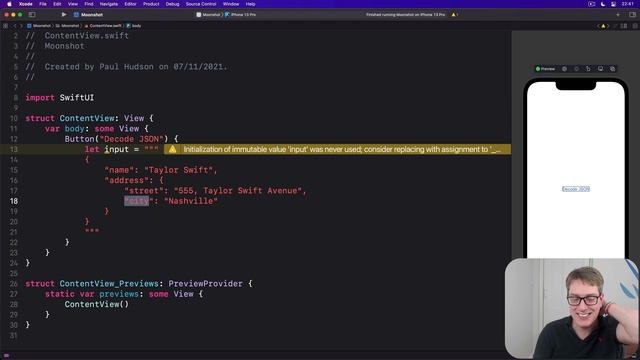Open the Find menu
This screenshot has height=360, width=640.
(89, 4)
